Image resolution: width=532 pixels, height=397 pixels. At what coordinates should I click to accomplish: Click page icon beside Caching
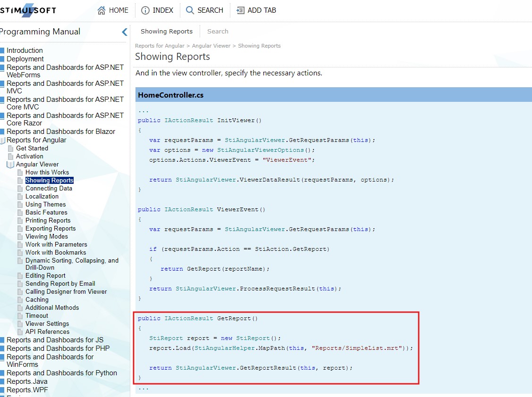[20, 300]
